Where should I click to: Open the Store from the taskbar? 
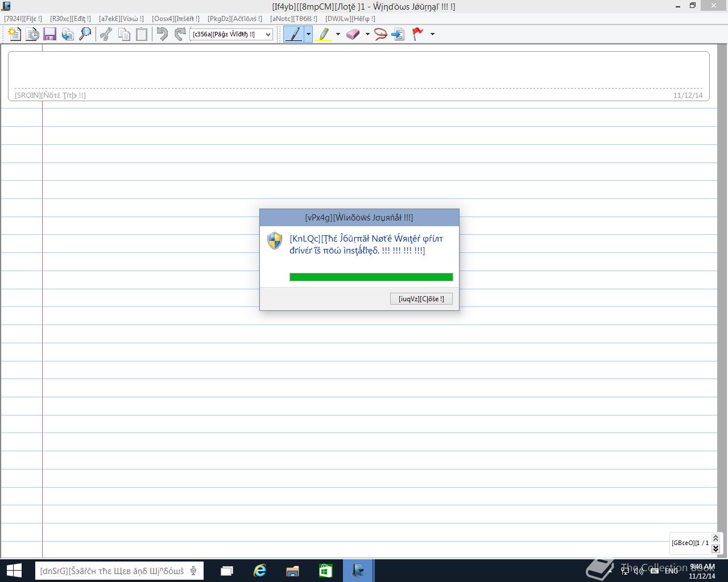tap(325, 571)
